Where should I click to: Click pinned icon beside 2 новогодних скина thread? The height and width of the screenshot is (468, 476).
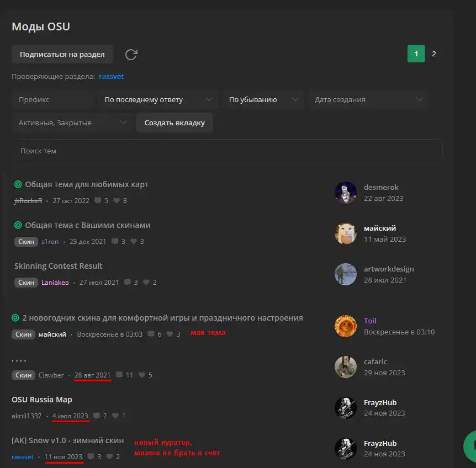pyautogui.click(x=15, y=317)
